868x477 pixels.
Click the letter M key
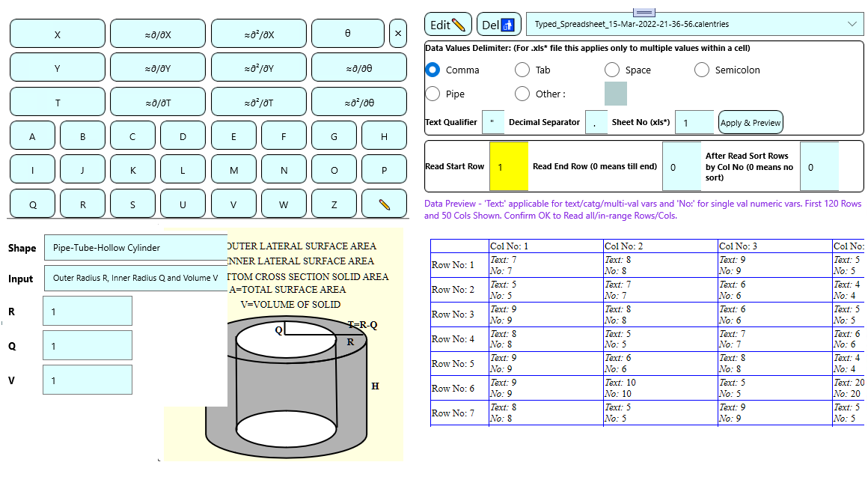pyautogui.click(x=233, y=170)
